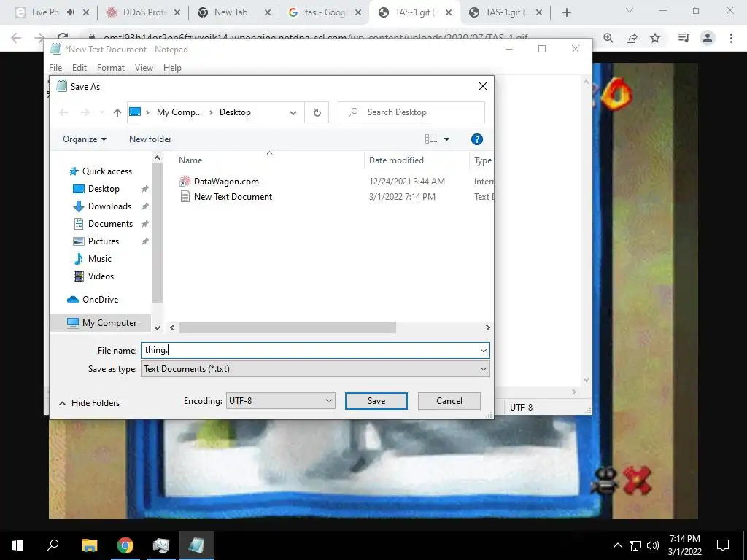
Task: Open Chrome zoom magnifier icon
Action: 608,38
